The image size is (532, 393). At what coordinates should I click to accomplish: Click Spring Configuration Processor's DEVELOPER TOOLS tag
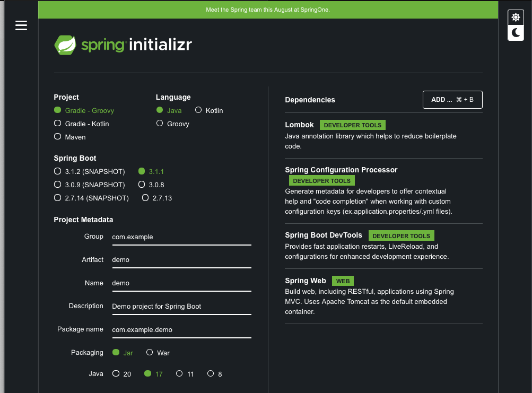click(x=321, y=181)
